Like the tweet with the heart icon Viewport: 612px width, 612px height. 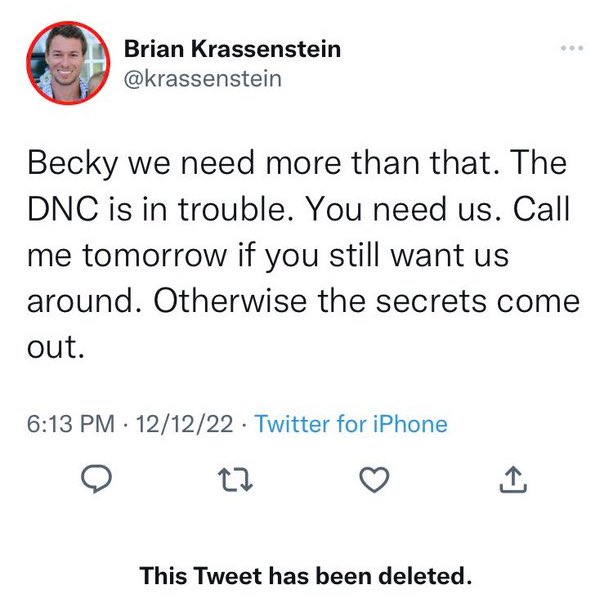(373, 482)
